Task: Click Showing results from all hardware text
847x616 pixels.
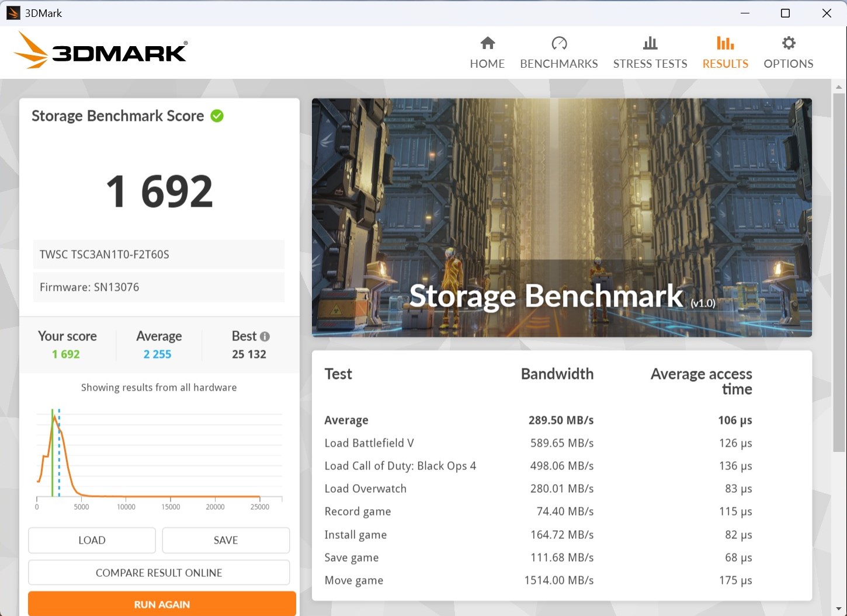Action: coord(159,388)
